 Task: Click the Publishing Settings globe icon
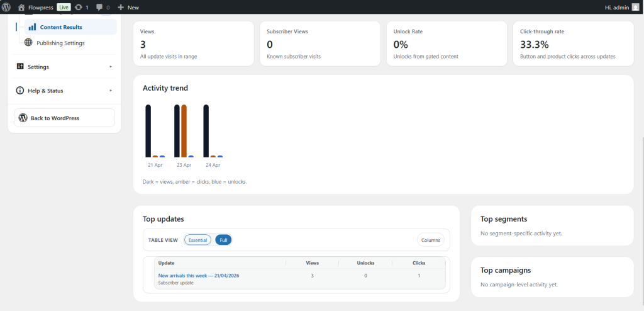point(28,42)
